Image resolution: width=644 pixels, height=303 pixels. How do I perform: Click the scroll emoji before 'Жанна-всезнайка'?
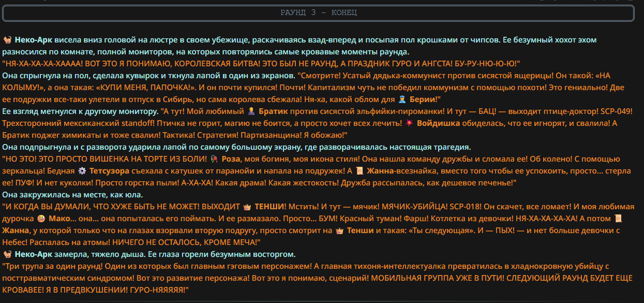tap(361, 171)
